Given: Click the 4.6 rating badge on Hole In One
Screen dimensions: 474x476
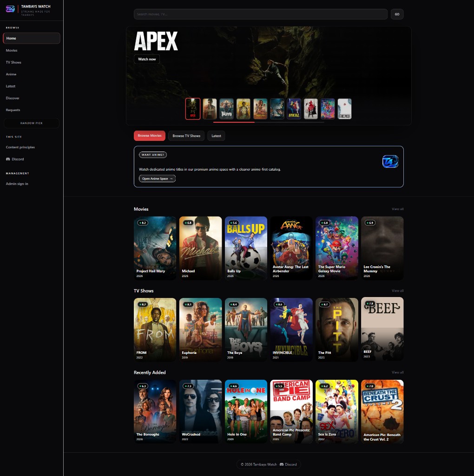Looking at the screenshot, I should pyautogui.click(x=234, y=386).
